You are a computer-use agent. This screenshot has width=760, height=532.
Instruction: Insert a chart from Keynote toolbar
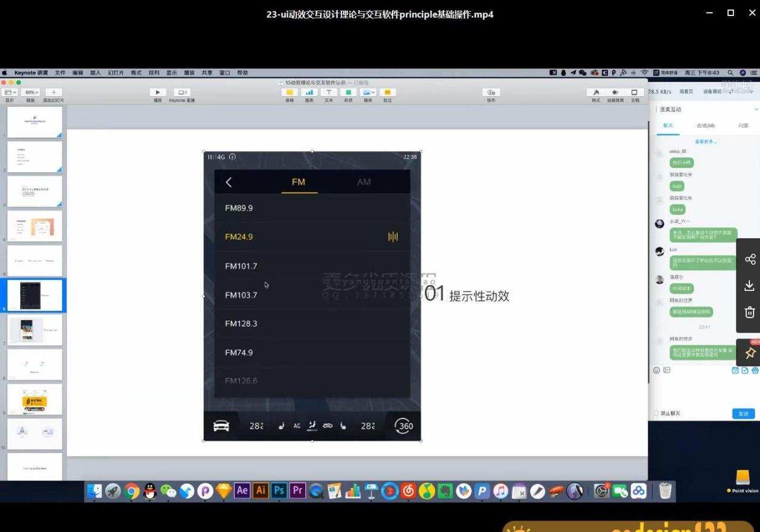tap(309, 92)
